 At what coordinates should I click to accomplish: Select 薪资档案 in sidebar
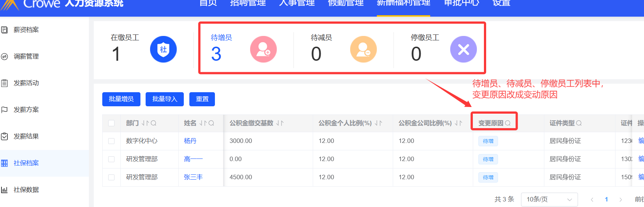26,30
